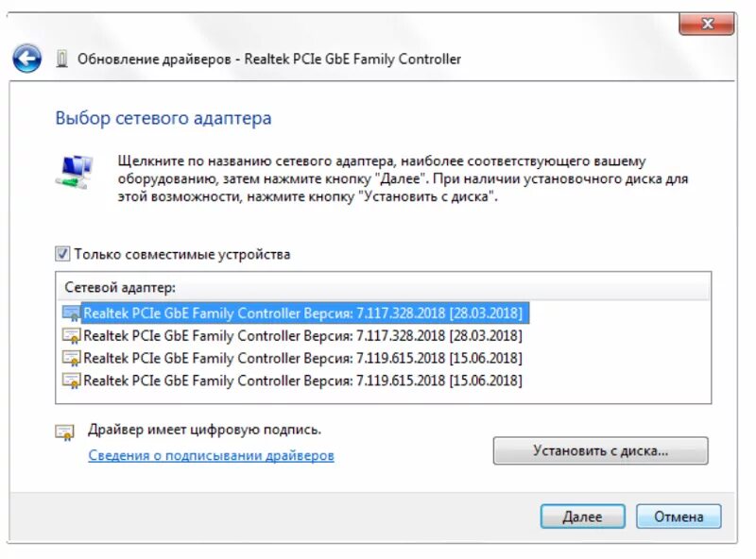Image resolution: width=756 pixels, height=559 pixels.
Task: Cancel with the 'Отмена' button
Action: tap(679, 517)
